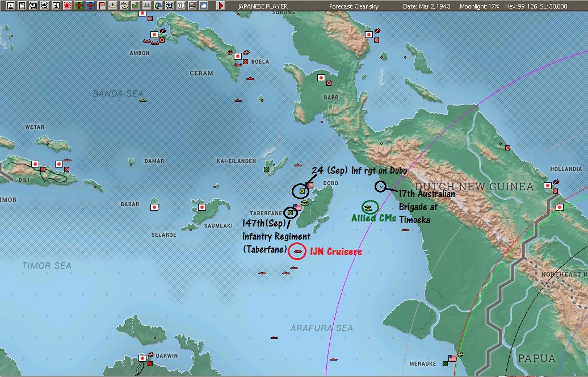This screenshot has height=377, width=588.
Task: Click the floppy disk save game icon
Action: click(x=11, y=6)
